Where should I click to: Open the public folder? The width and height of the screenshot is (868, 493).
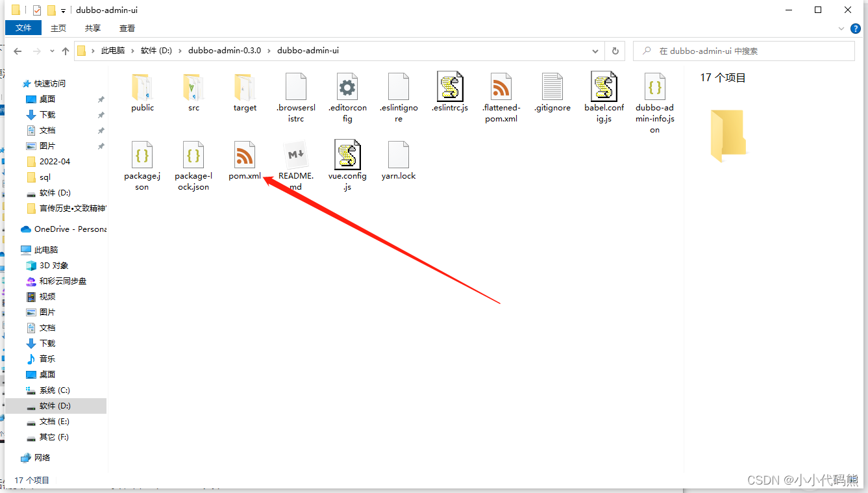pos(142,92)
